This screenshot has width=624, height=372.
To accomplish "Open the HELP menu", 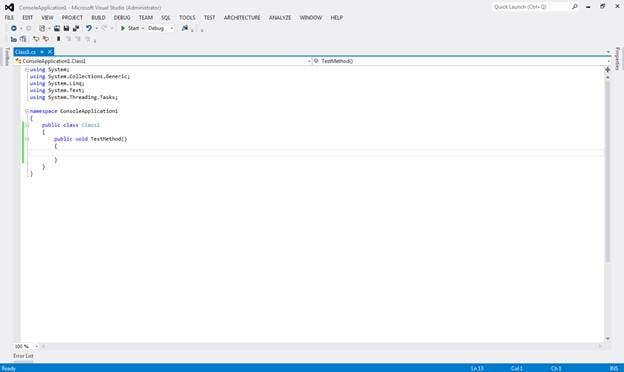I will (x=337, y=18).
